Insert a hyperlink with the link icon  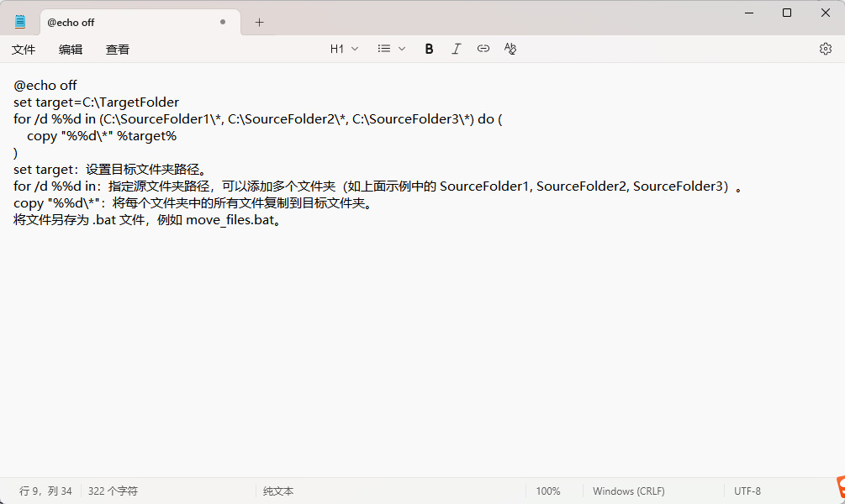483,49
